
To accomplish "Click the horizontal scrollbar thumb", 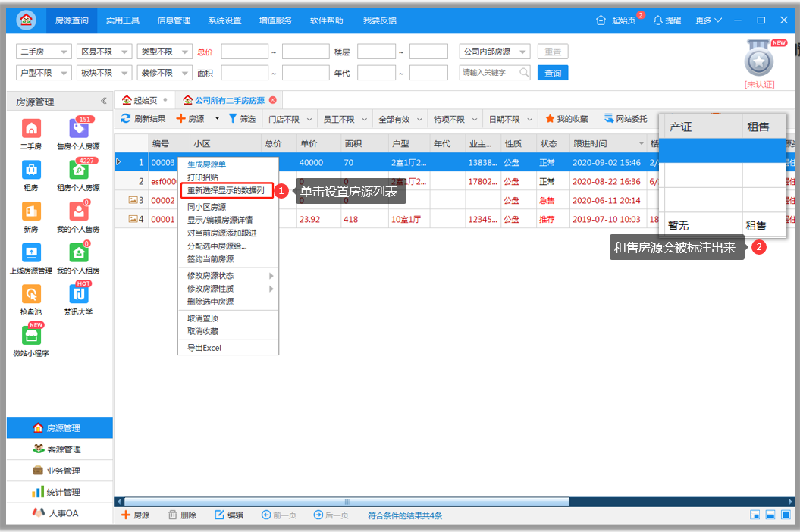I will (347, 502).
